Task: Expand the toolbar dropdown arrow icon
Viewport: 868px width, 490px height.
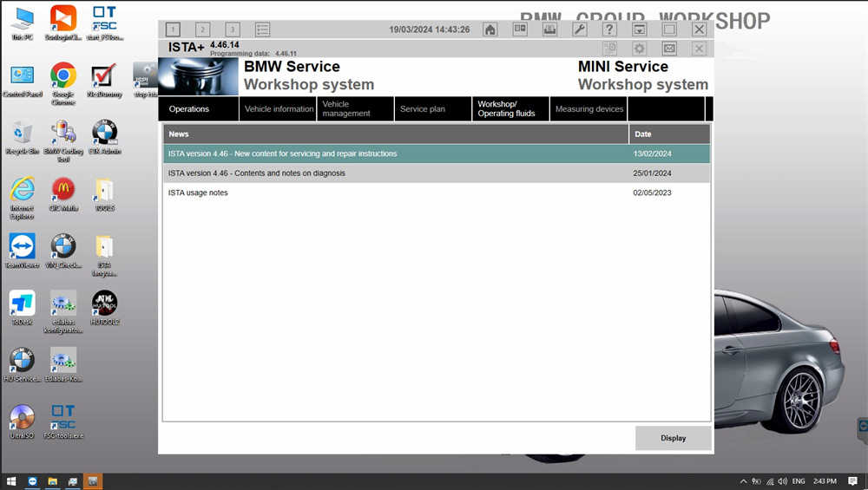Action: 640,29
